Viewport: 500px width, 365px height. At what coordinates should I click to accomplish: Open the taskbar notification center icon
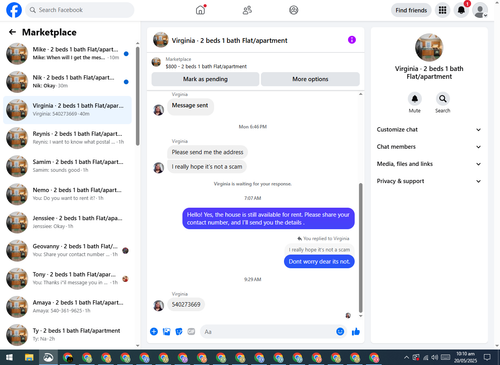pos(487,357)
